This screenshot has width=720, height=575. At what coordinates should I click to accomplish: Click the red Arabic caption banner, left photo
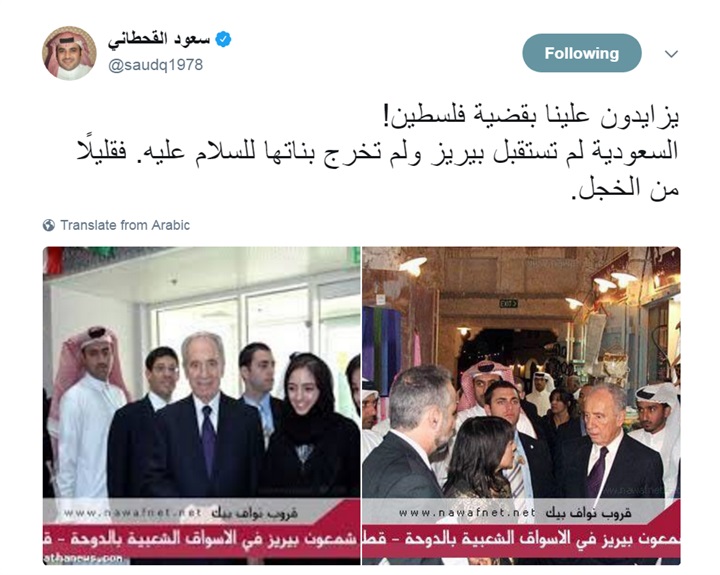[202, 539]
